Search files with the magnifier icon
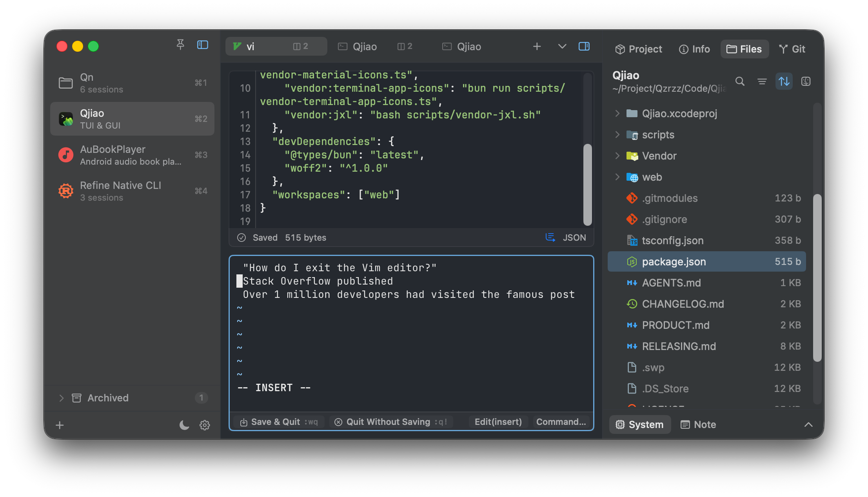Screen dimensions: 868x497 click(x=740, y=81)
